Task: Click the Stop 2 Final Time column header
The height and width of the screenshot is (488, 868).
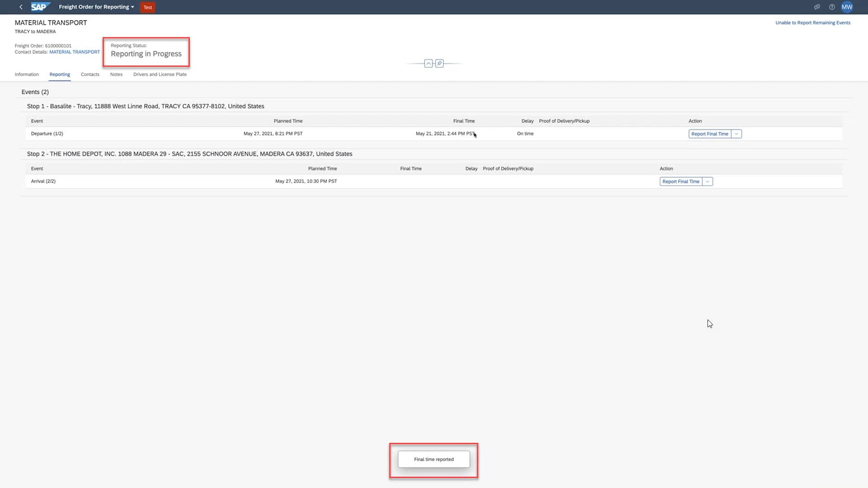Action: coord(411,169)
